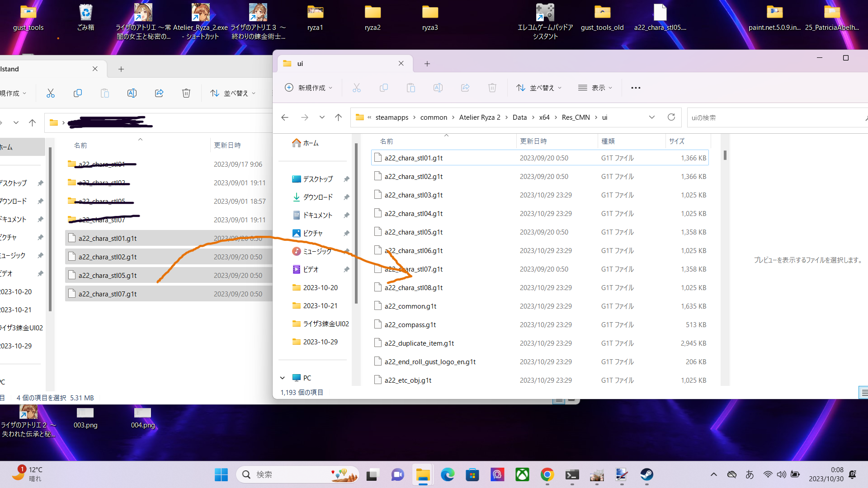This screenshot has width=868, height=488.
Task: Go back in the ui window navigation
Action: (285, 117)
